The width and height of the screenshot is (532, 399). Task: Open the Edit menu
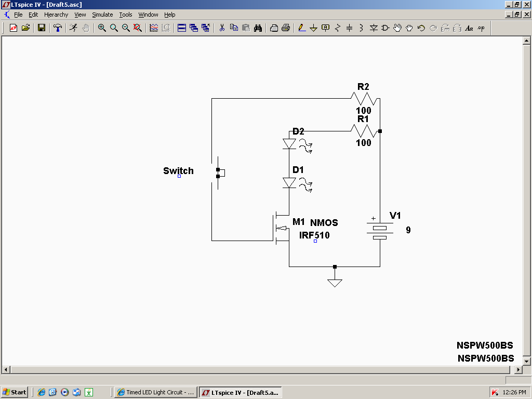(33, 15)
